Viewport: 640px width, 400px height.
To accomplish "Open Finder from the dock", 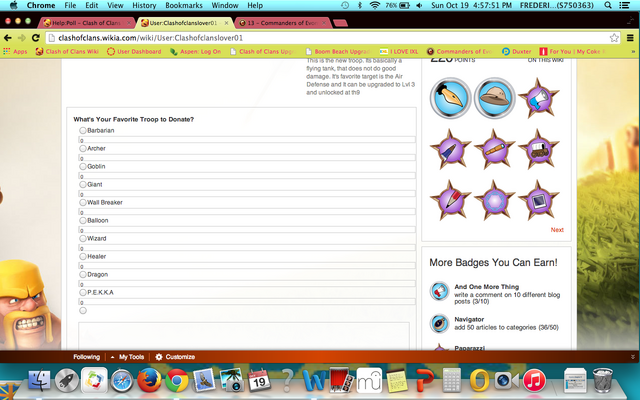I will point(39,380).
